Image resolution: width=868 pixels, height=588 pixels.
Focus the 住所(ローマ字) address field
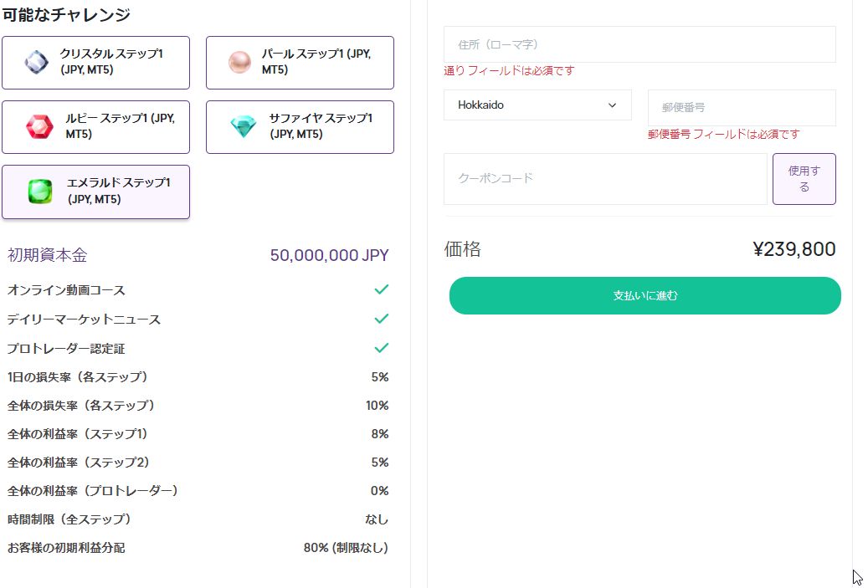click(639, 44)
